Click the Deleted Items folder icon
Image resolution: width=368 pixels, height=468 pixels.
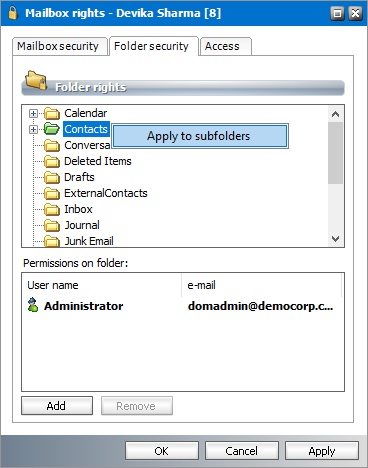click(x=52, y=161)
